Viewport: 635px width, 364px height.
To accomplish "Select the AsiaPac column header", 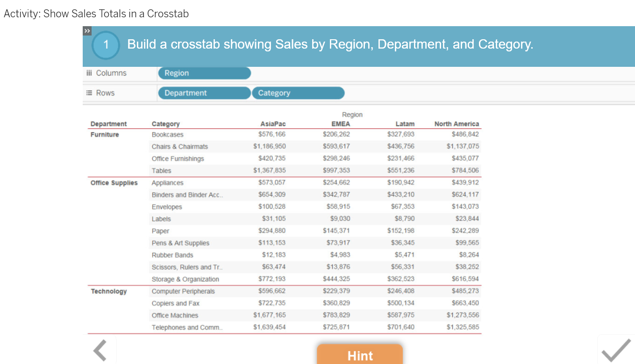I will coord(273,124).
